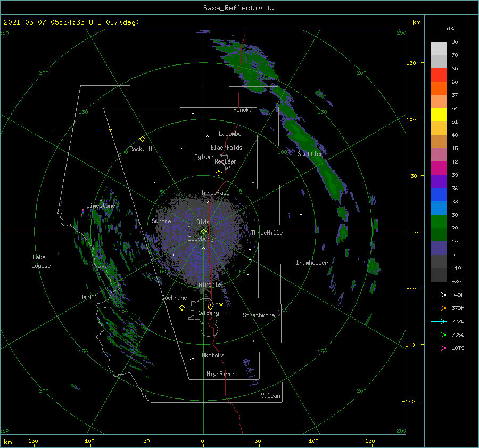Click the 36 dBZ blue color swatch
Image resolution: width=479 pixels, height=448 pixels.
coord(439,194)
